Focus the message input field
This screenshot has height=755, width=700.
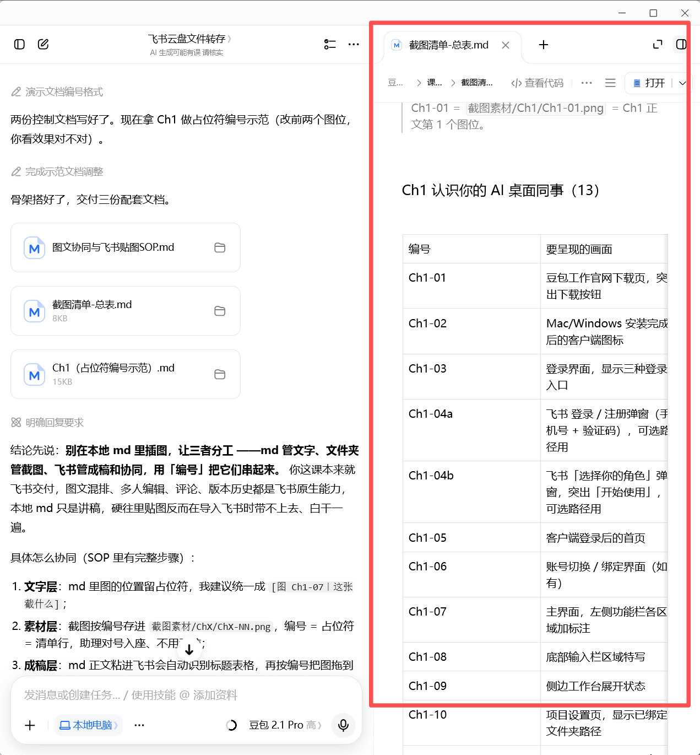[x=186, y=695]
